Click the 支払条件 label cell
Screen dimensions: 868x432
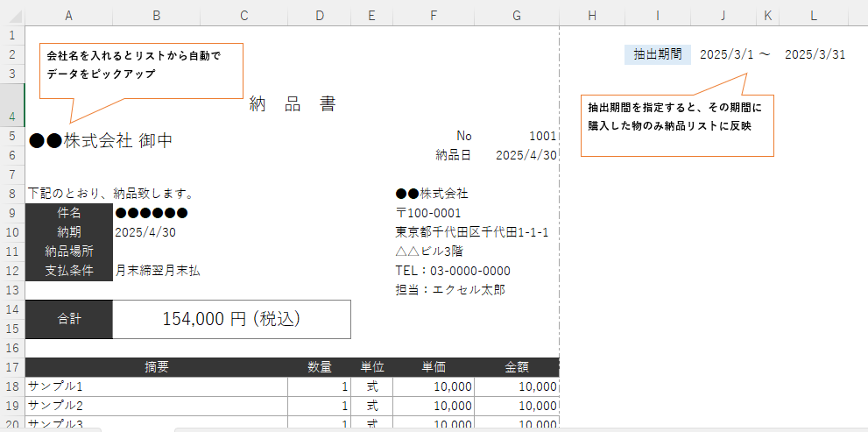point(68,271)
